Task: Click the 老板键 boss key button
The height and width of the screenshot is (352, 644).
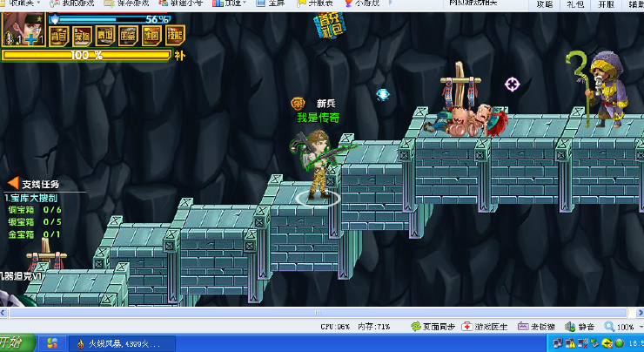Action: [x=536, y=327]
